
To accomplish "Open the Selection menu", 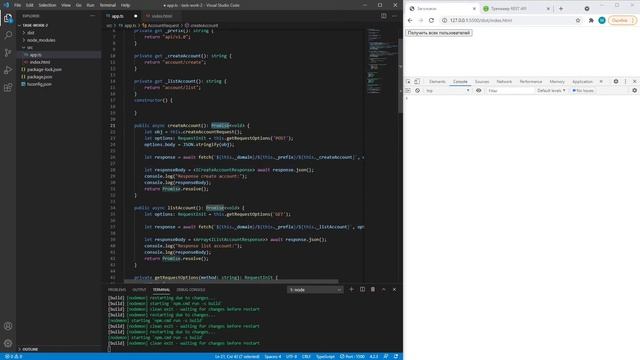I will [47, 5].
